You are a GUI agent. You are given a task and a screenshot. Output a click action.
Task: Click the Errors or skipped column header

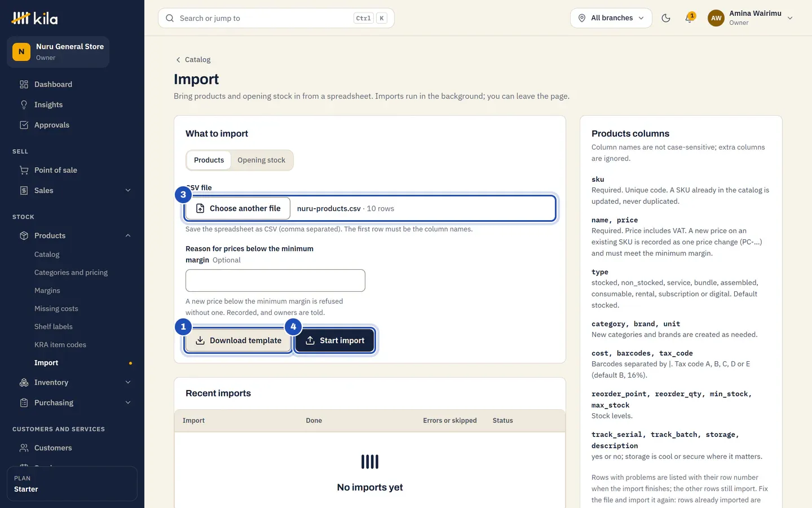tap(450, 421)
